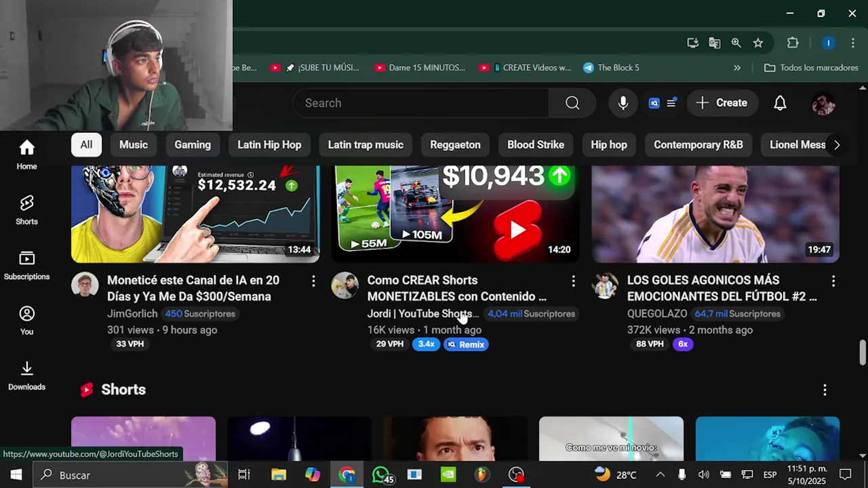The image size is (868, 488).
Task: Open QUEGOLAZO channel avatar
Action: point(605,285)
